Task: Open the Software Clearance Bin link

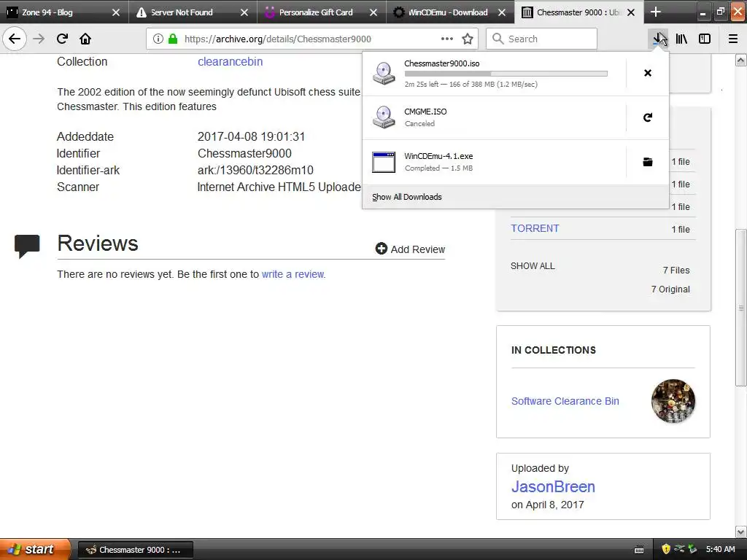Action: (565, 401)
